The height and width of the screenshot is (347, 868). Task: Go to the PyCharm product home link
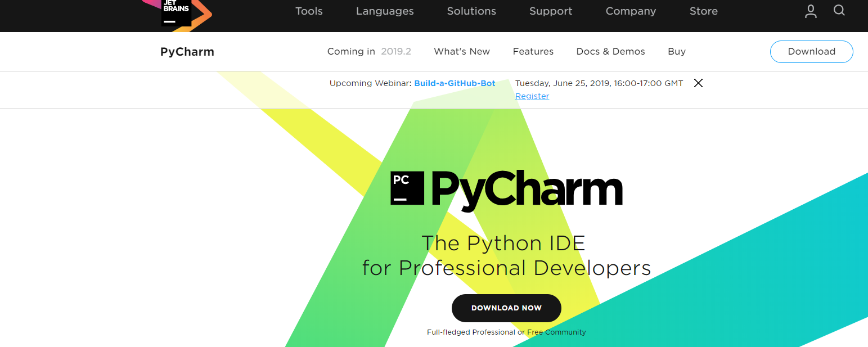click(x=187, y=52)
